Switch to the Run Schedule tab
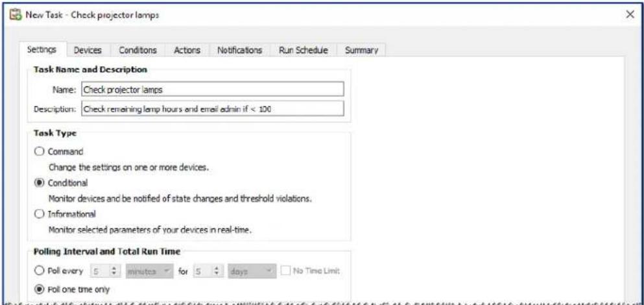The image size is (644, 305). (304, 50)
